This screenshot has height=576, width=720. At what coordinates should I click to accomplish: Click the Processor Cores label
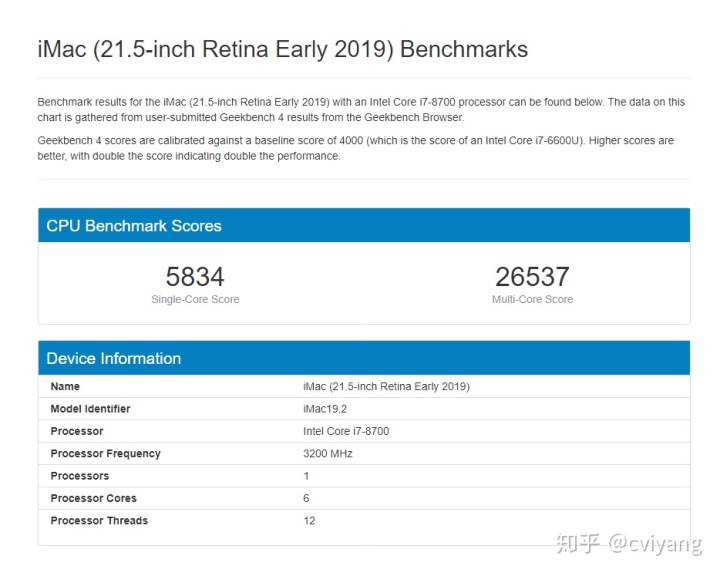[93, 498]
